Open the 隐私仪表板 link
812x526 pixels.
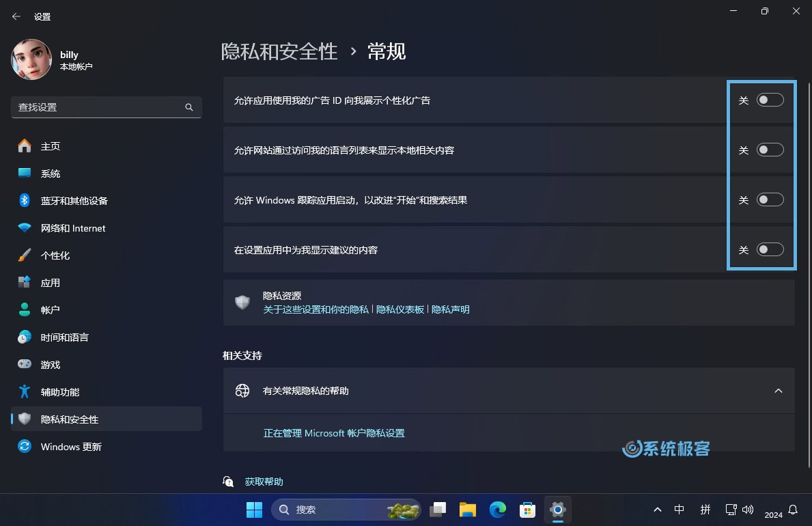click(400, 309)
